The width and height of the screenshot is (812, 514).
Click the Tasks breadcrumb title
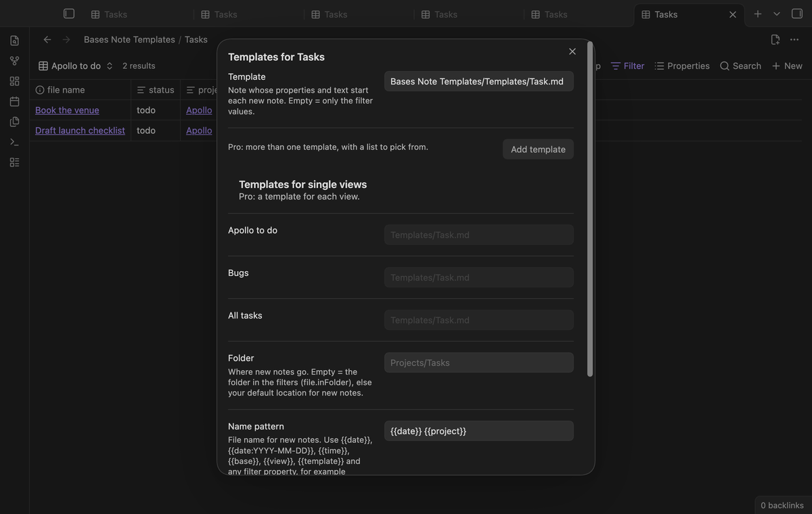pos(196,39)
